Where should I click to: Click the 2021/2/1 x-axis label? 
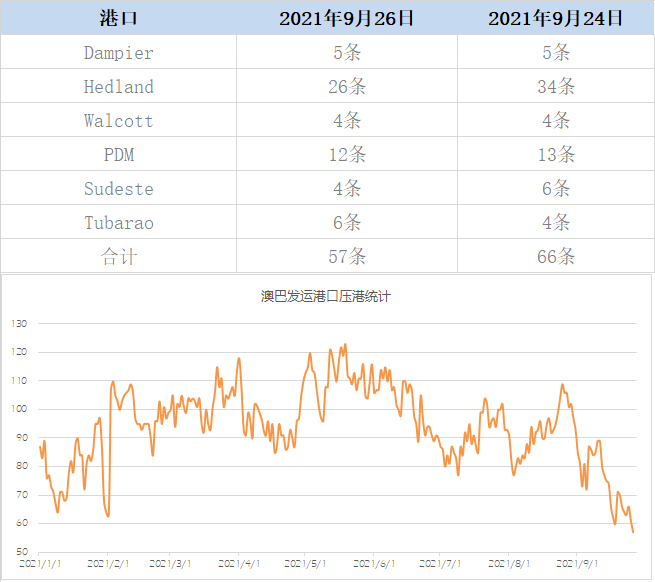point(108,564)
